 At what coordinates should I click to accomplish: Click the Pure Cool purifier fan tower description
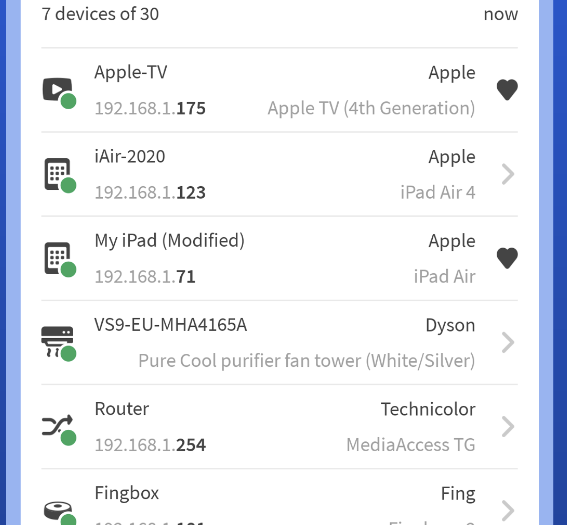click(307, 361)
